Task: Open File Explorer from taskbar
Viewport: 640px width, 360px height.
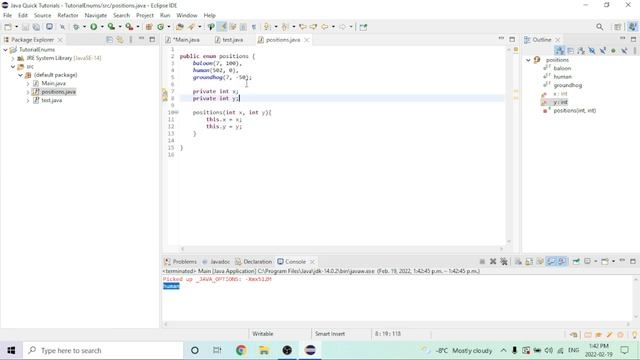Action: [x=264, y=350]
